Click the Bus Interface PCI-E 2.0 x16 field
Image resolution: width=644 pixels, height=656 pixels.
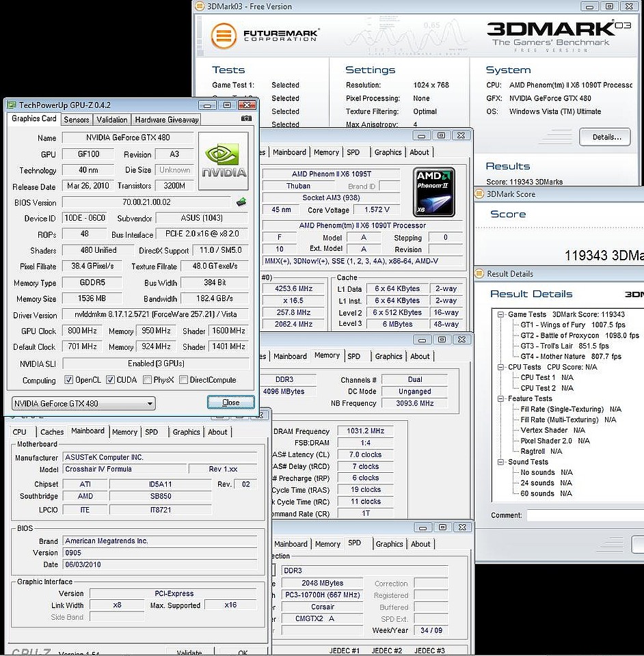click(202, 234)
